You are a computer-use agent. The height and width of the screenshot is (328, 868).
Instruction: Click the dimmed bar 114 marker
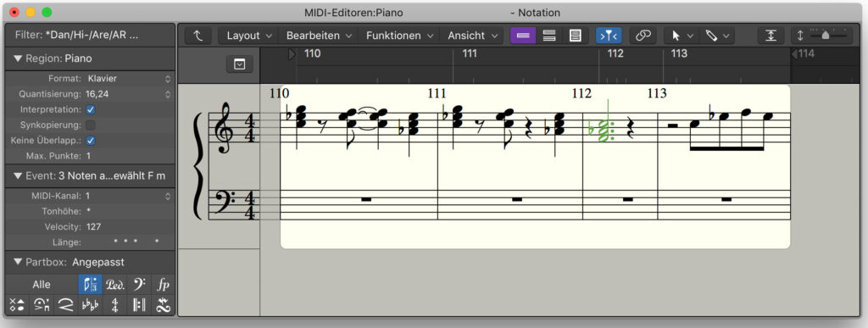tap(804, 53)
